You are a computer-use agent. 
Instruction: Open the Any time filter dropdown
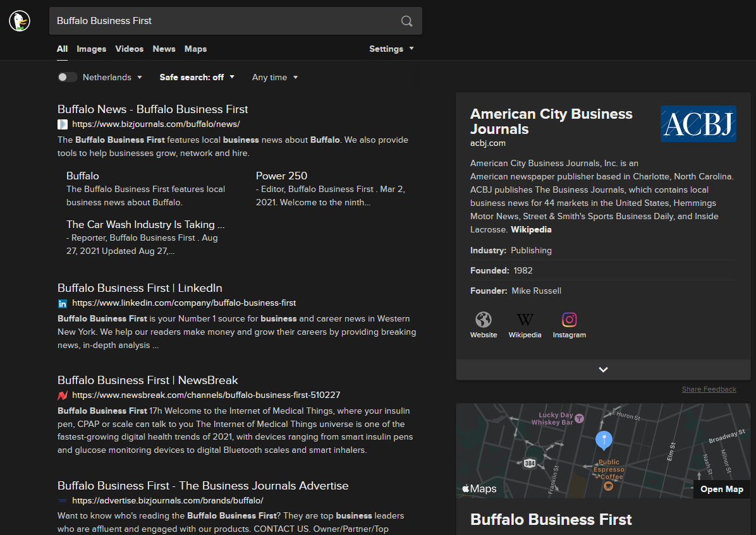tap(275, 77)
